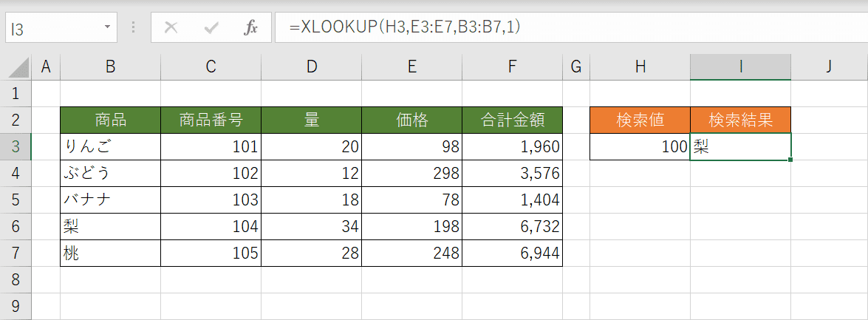Click the 量 header cell
This screenshot has width=868, height=320.
(312, 120)
